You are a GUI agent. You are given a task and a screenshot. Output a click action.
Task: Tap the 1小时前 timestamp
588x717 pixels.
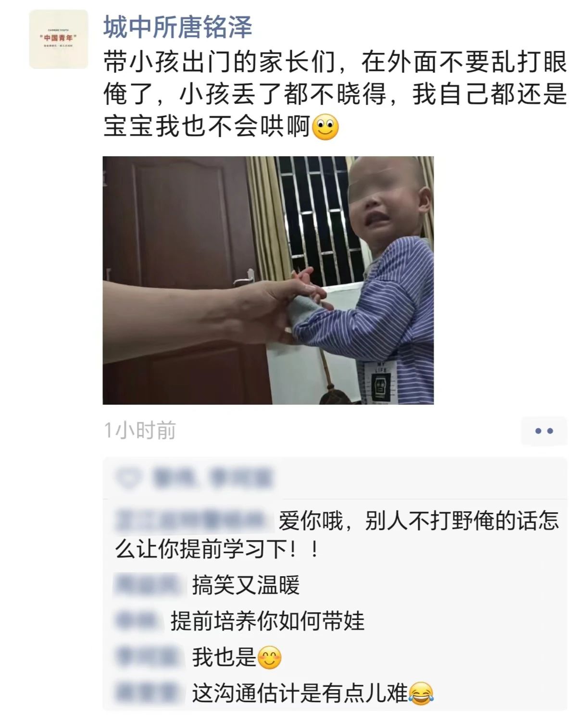140,431
